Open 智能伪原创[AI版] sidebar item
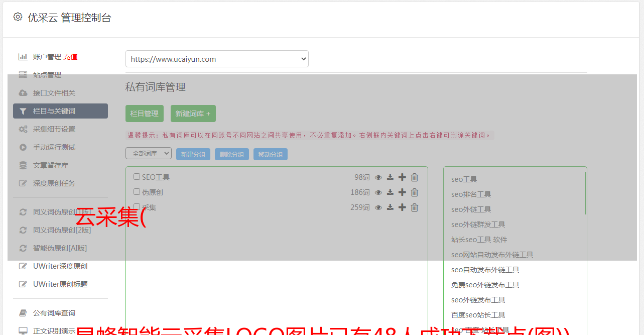The width and height of the screenshot is (644, 335). pos(60,248)
